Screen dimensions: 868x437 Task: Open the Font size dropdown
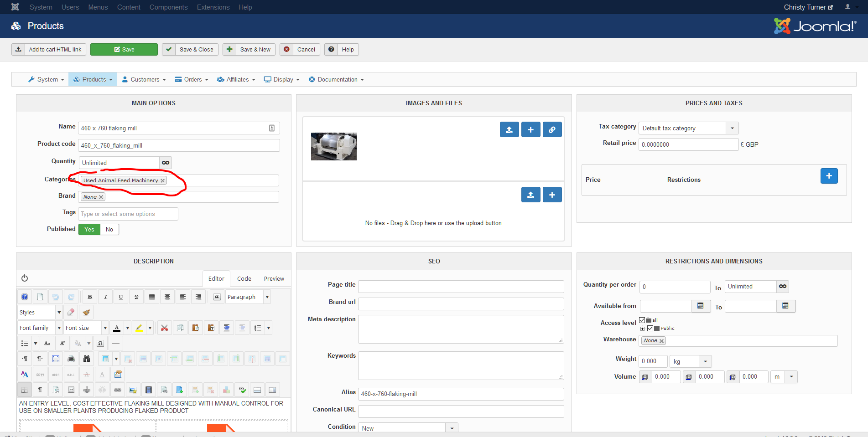(x=86, y=328)
